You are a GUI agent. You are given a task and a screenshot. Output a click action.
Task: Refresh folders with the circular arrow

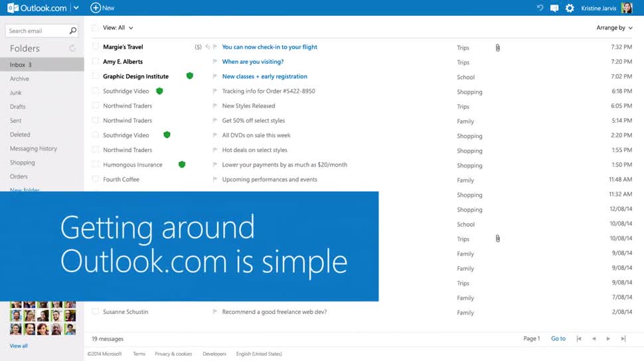tap(72, 48)
